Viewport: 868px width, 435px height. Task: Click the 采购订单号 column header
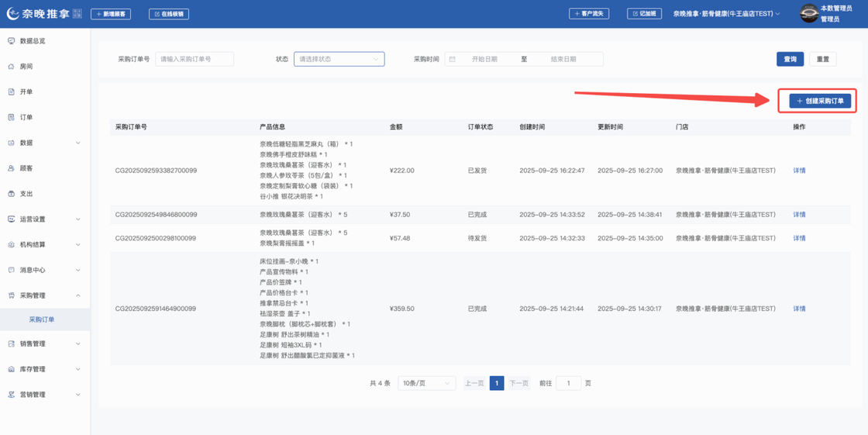131,127
